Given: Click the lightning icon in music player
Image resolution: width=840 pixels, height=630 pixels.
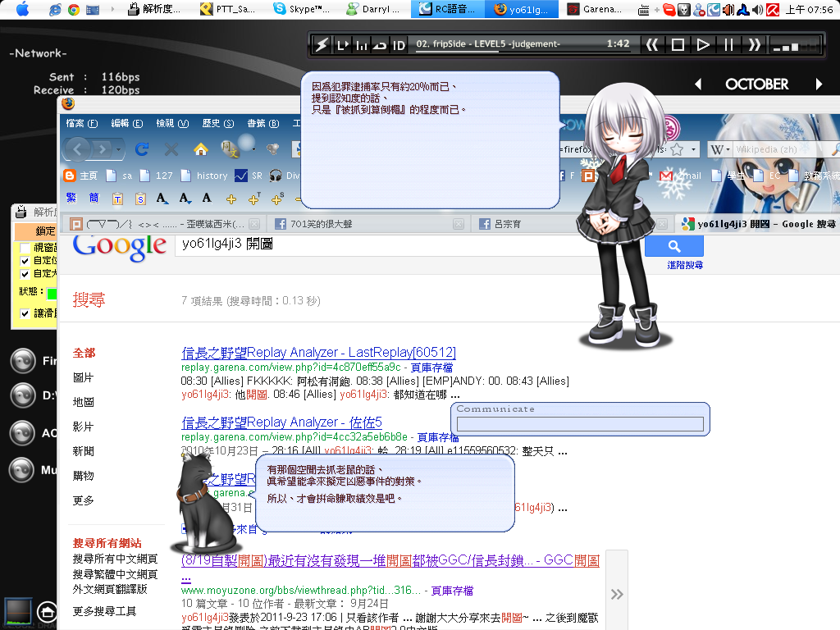Looking at the screenshot, I should 322,44.
